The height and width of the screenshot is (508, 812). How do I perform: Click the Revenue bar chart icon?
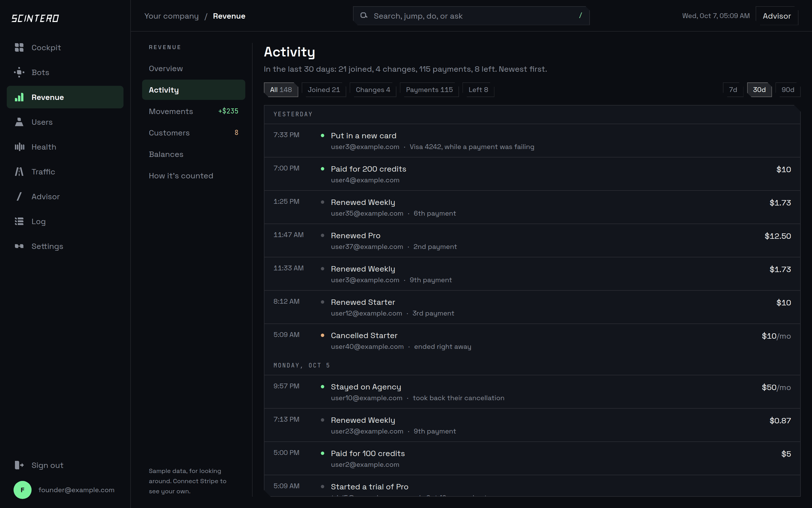click(19, 97)
